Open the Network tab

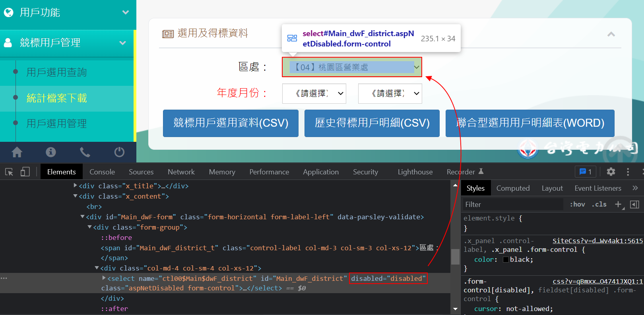(181, 172)
